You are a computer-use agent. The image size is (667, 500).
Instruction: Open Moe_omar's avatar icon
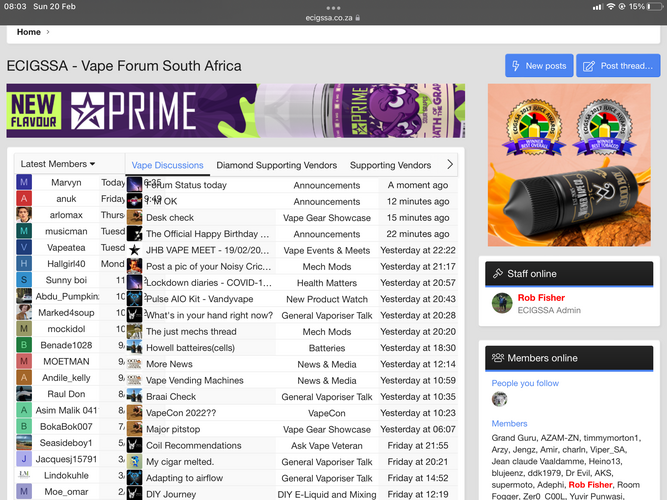(24, 491)
